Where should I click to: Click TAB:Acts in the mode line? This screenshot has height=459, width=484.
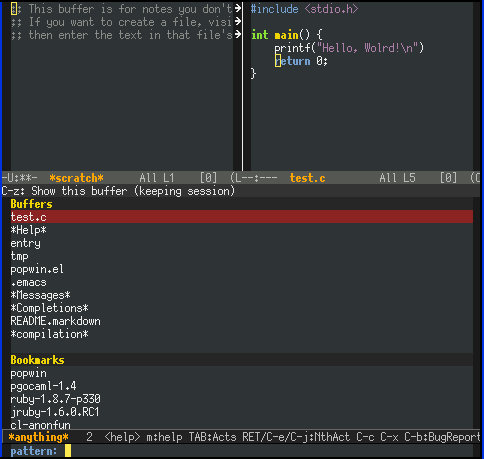tap(212, 437)
